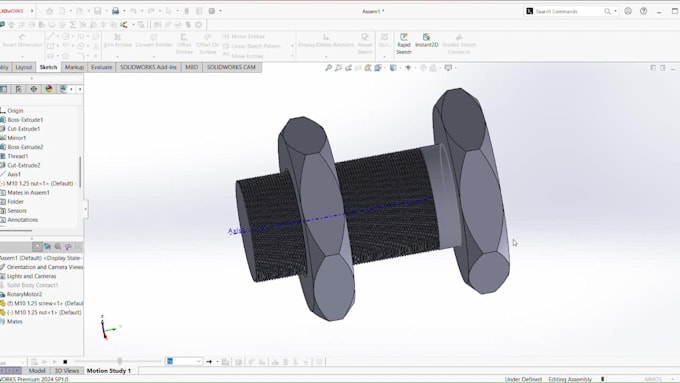This screenshot has height=383, width=680.
Task: Click the motion study Play button
Action: click(x=55, y=361)
